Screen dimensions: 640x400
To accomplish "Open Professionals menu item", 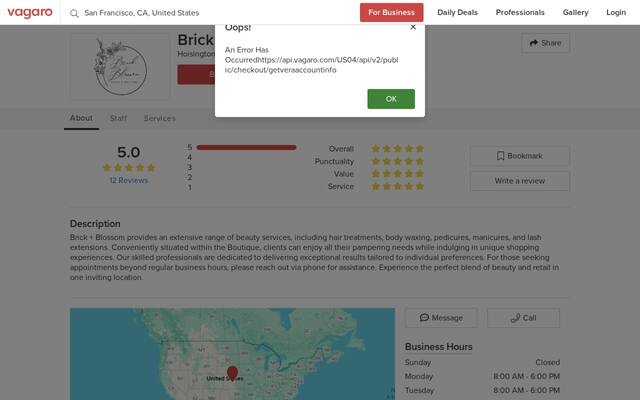I will 520,13.
